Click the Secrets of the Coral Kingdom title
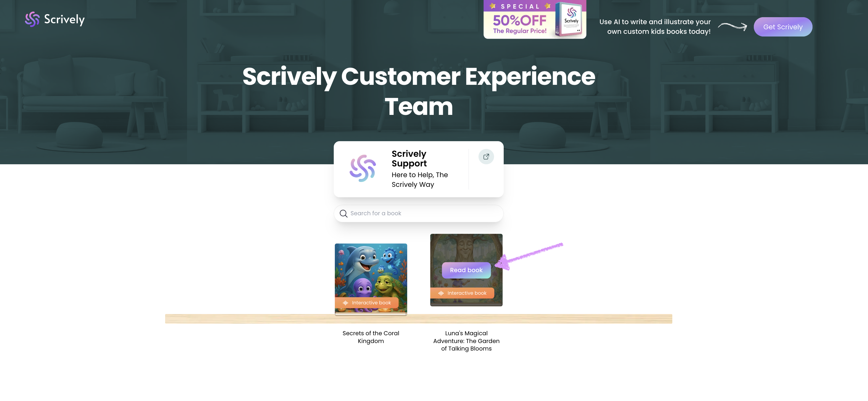This screenshot has width=868, height=401. [x=371, y=337]
